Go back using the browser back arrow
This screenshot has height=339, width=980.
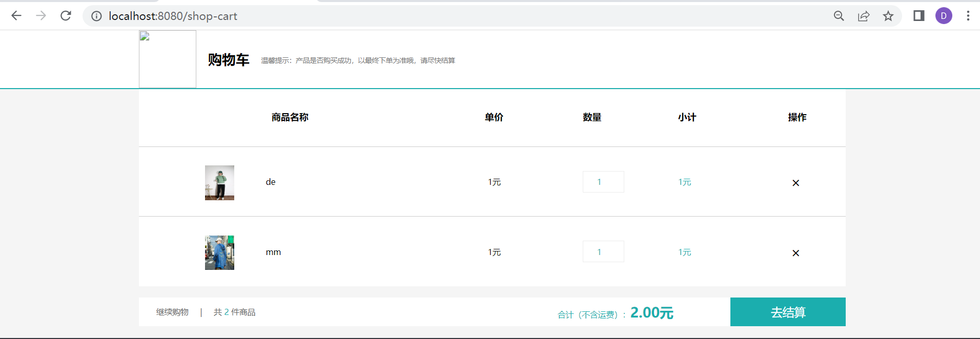click(x=16, y=16)
